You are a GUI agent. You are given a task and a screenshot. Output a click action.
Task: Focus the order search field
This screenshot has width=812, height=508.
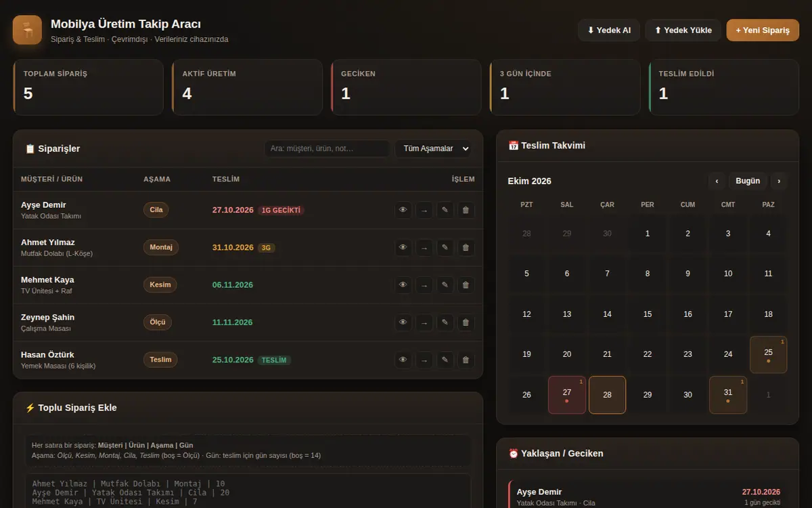click(x=327, y=148)
